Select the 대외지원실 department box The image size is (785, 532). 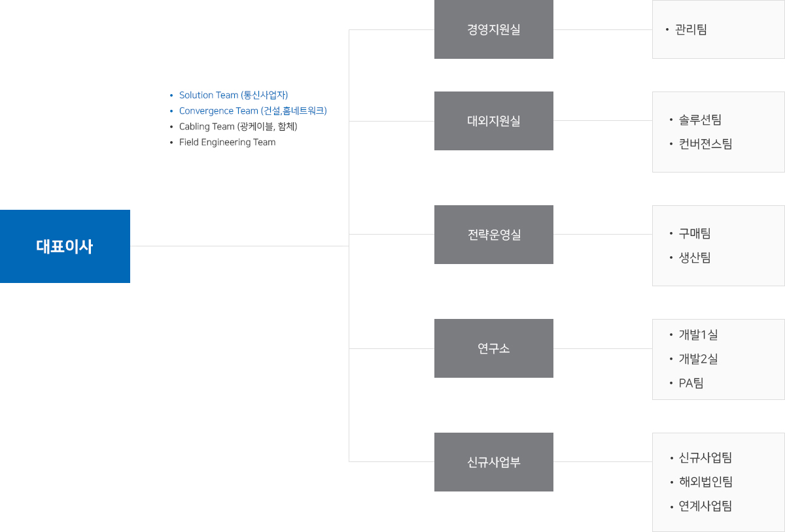click(494, 121)
